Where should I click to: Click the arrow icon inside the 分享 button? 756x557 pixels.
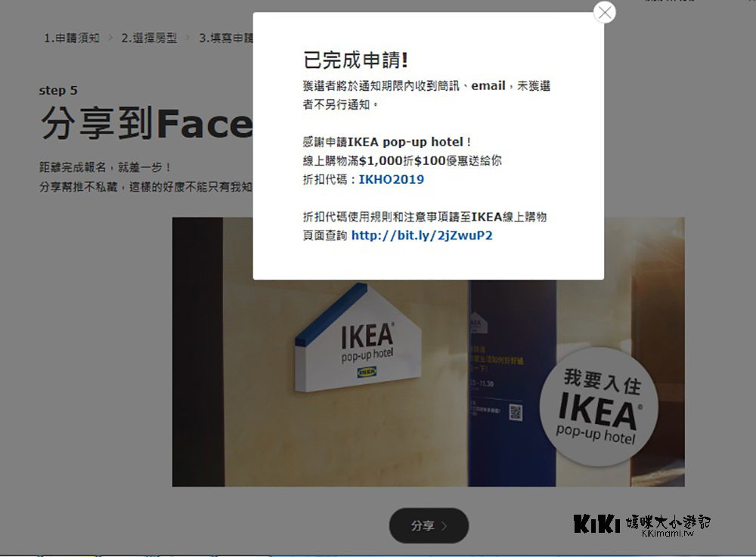coord(444,526)
